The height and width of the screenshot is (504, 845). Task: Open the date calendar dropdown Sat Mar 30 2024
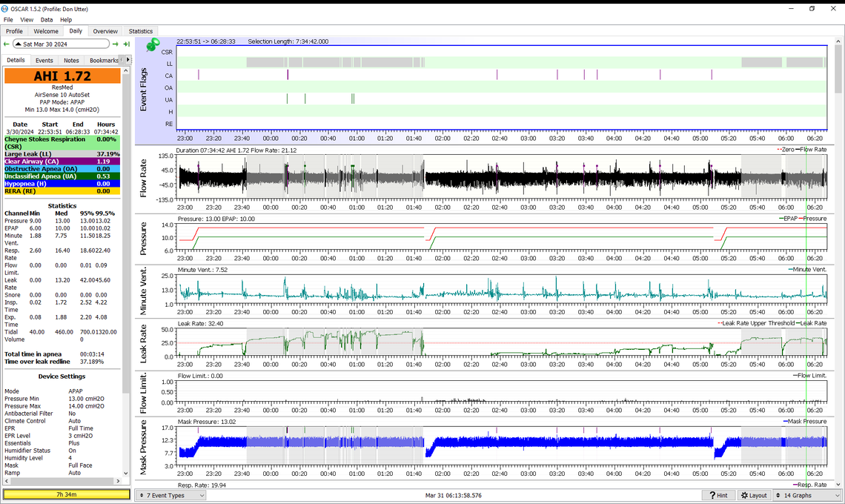60,44
